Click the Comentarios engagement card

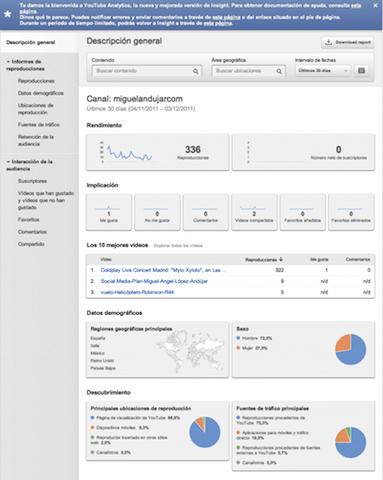point(206,212)
